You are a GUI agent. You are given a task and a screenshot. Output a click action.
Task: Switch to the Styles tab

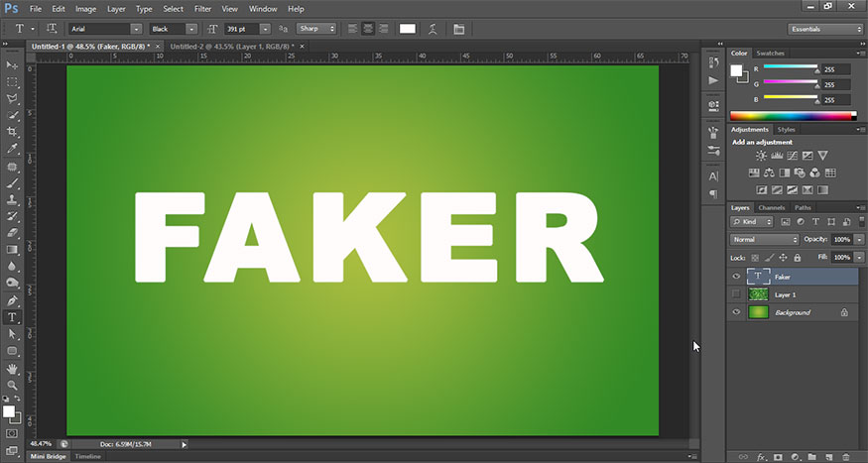pos(786,130)
